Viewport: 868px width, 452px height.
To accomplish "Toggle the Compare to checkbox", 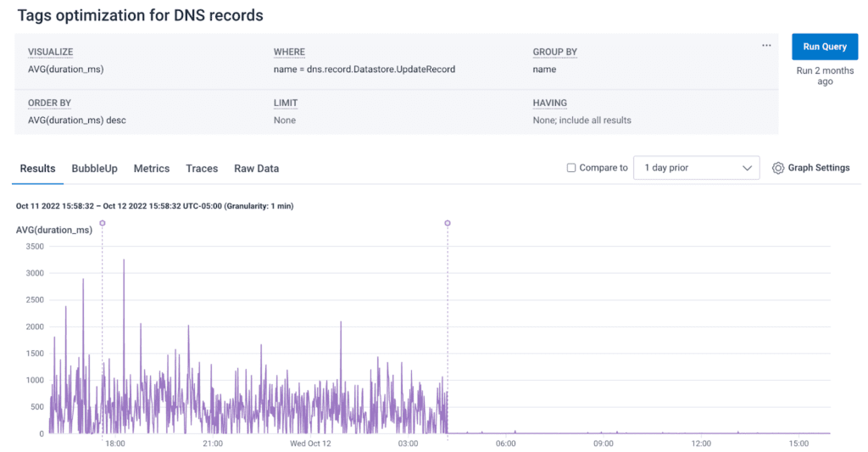I will click(x=571, y=168).
